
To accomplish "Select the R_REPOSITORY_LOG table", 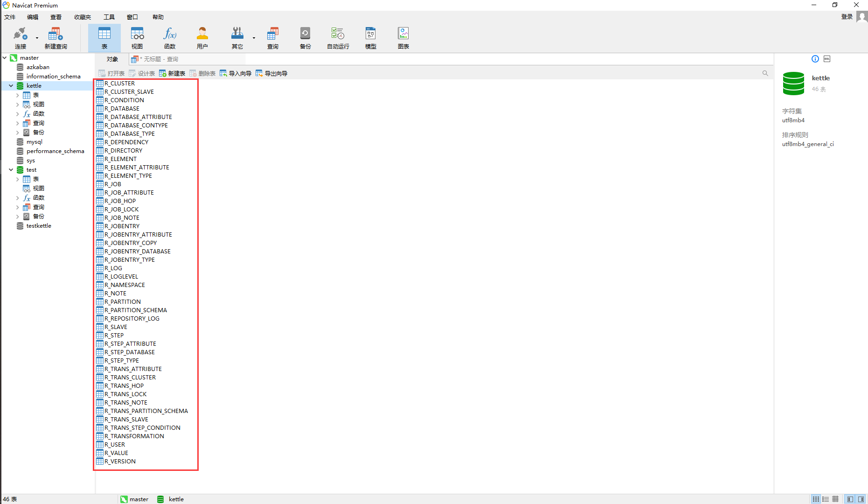I will coord(132,319).
